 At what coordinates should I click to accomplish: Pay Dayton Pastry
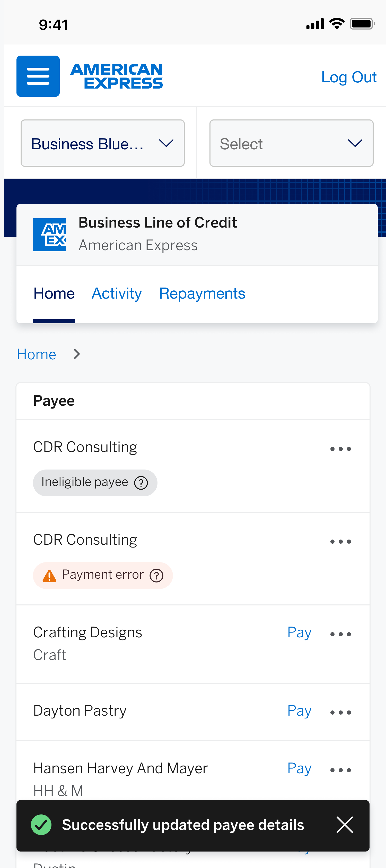pyautogui.click(x=300, y=711)
